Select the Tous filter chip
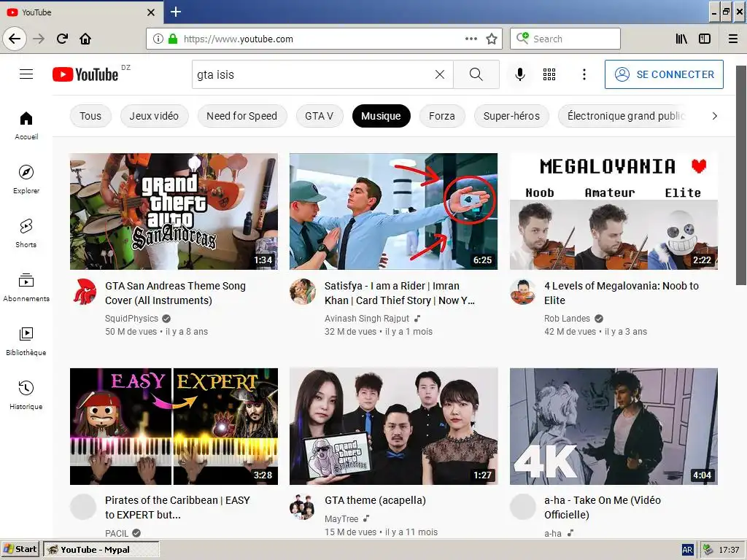 click(x=90, y=116)
